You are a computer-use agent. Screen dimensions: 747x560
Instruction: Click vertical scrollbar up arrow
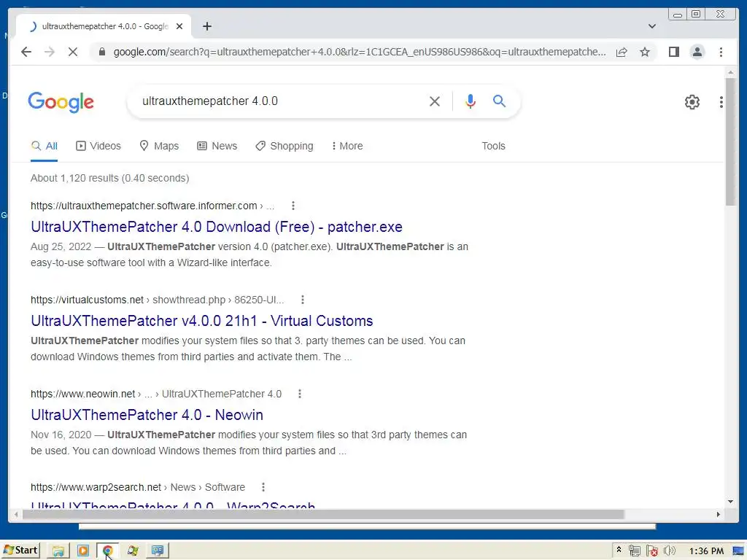pyautogui.click(x=731, y=72)
